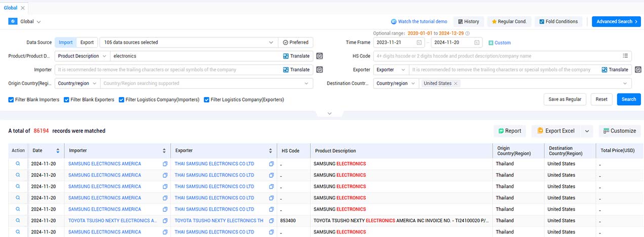The width and height of the screenshot is (644, 237).
Task: Copy the exporter name in the TOYOTA TSUSHO row
Action: pos(271,220)
